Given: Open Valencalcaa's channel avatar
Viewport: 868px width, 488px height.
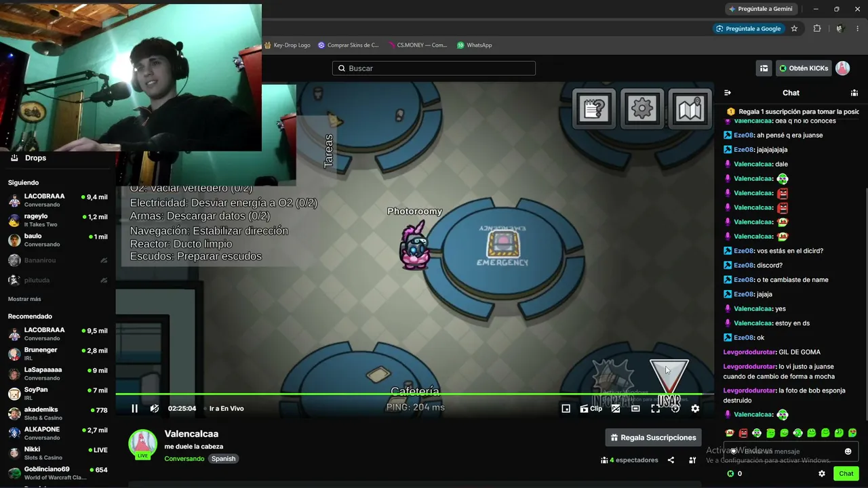Looking at the screenshot, I should [142, 445].
